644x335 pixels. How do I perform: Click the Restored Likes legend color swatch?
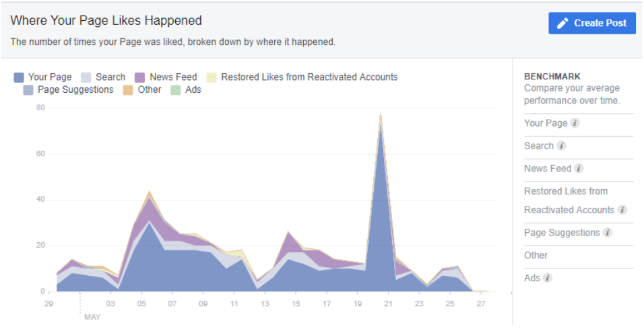[211, 77]
